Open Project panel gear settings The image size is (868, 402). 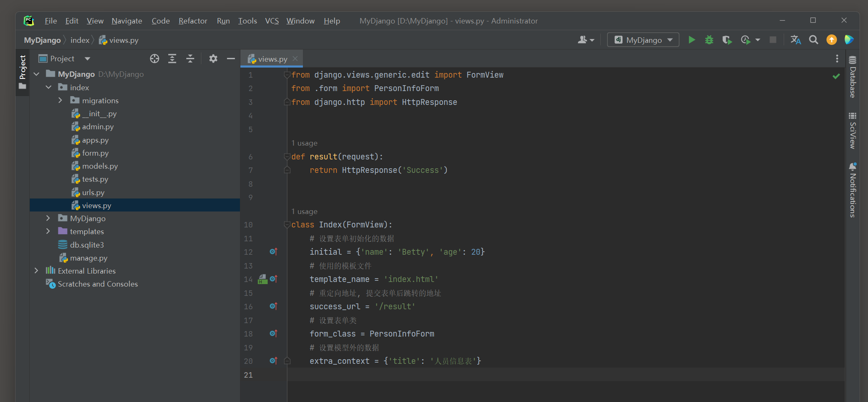pos(213,59)
